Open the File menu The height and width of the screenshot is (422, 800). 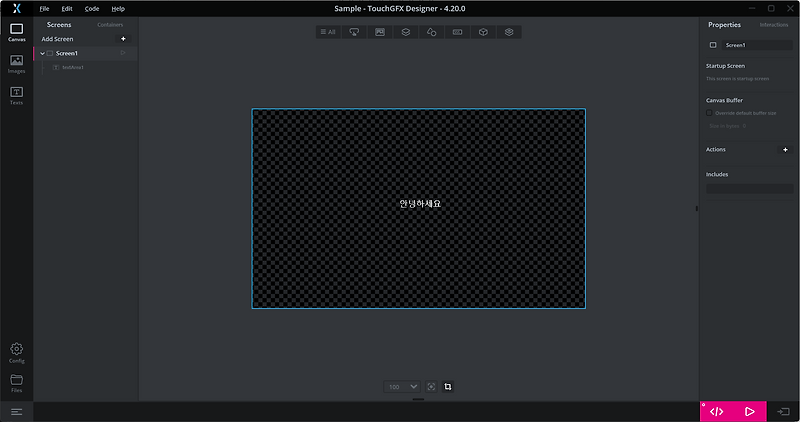tap(44, 8)
